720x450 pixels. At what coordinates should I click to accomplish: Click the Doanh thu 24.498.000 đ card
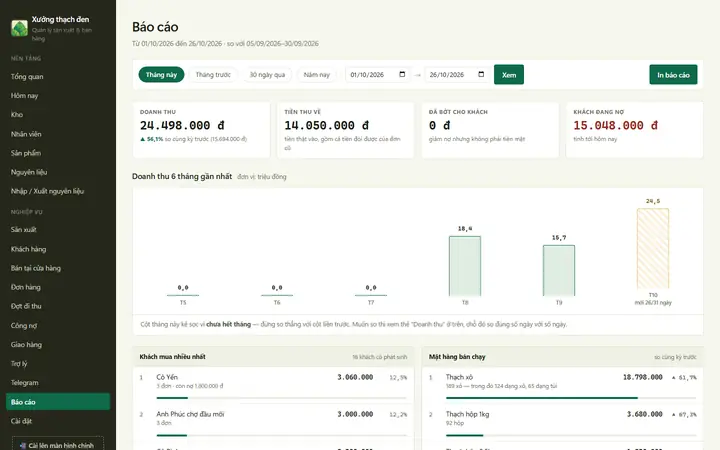coord(201,130)
